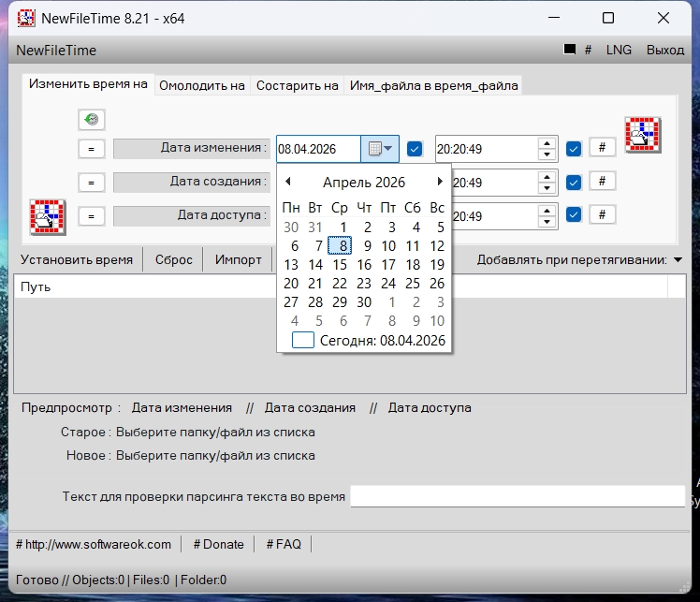Click Сегодня: 08.04.2026 in the calendar

tap(369, 340)
